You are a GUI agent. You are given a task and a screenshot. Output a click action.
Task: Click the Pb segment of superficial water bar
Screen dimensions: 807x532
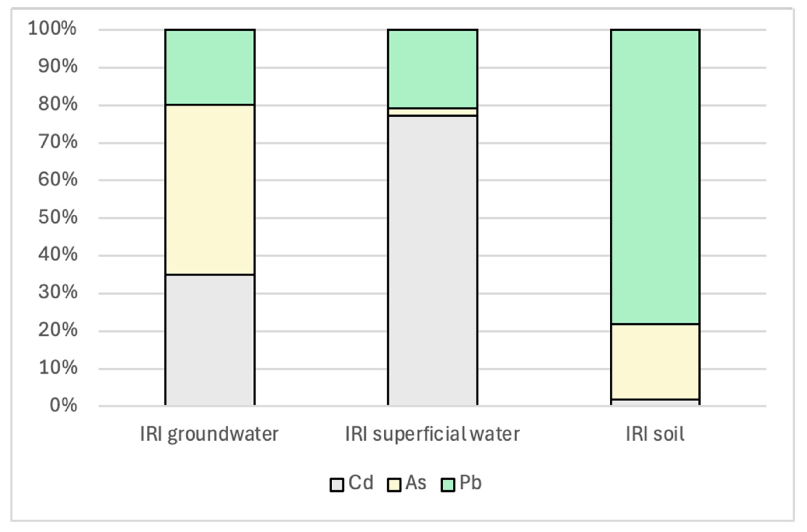432,68
